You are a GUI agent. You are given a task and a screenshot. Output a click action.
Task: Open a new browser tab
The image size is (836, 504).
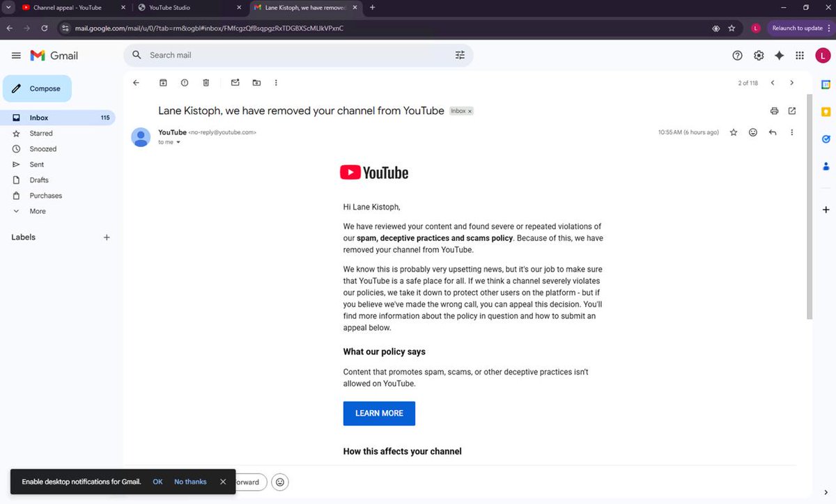(x=373, y=8)
